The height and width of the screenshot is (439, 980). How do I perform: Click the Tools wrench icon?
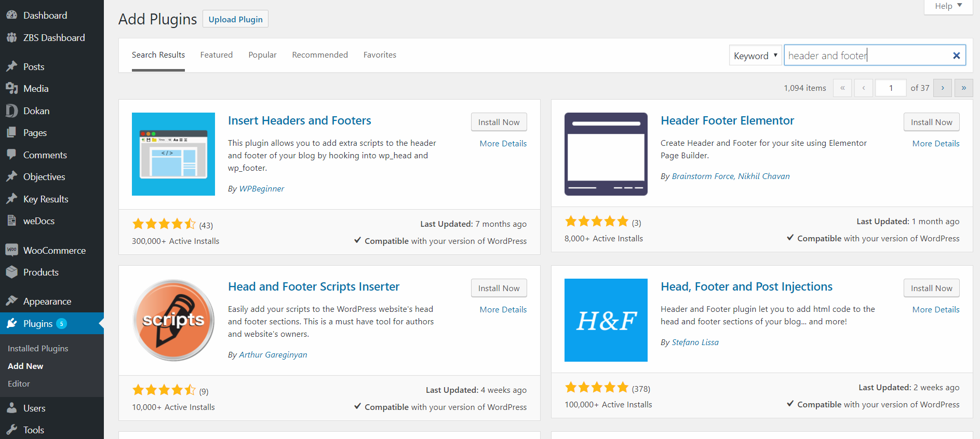pos(11,430)
